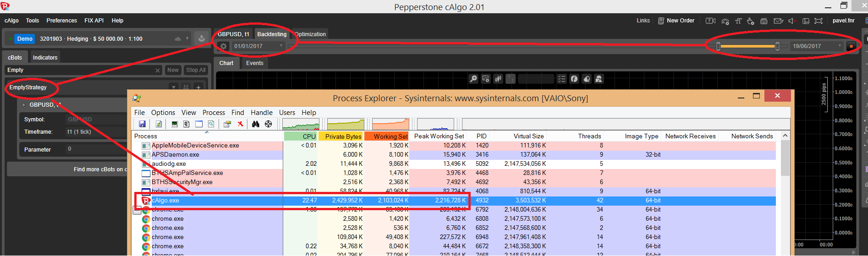Switch to the Indicators tab
The width and height of the screenshot is (868, 256).
pyautogui.click(x=45, y=58)
